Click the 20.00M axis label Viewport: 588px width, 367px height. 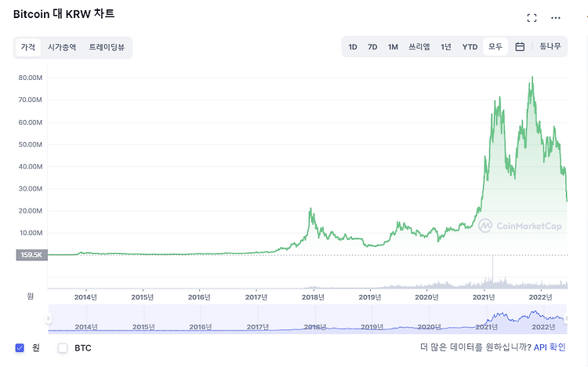(31, 211)
